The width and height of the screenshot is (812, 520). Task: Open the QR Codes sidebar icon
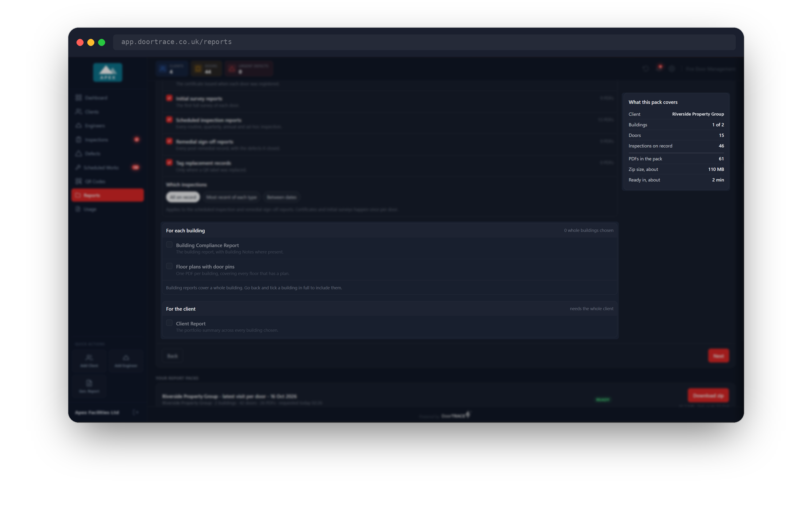(79, 181)
